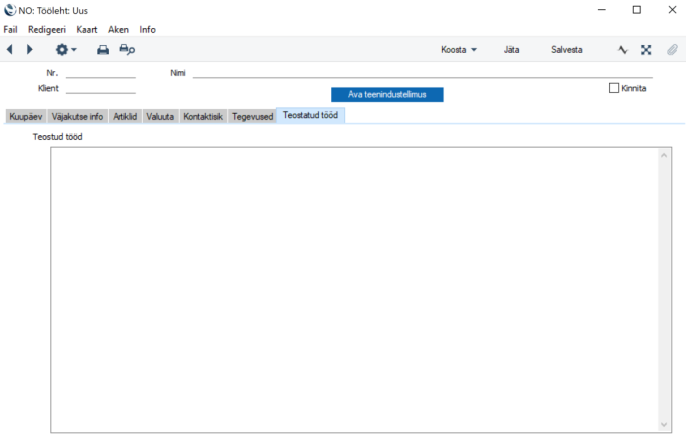Image resolution: width=686 pixels, height=444 pixels.
Task: Open the Redigeeri menu
Action: 47,29
